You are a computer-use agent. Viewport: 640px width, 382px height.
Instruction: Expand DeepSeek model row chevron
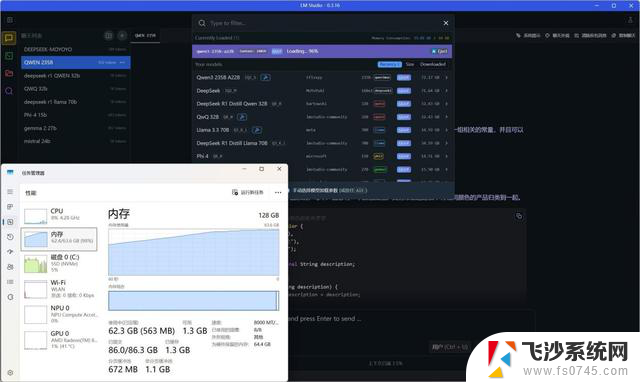point(447,91)
